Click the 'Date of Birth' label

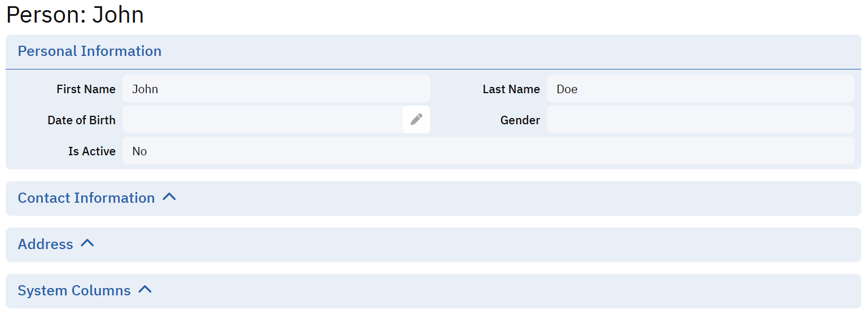81,120
